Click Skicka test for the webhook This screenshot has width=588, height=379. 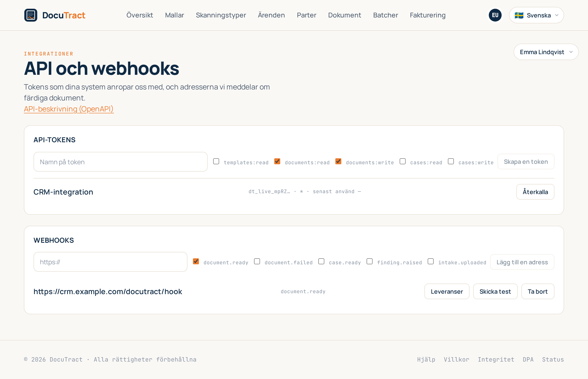coord(495,291)
